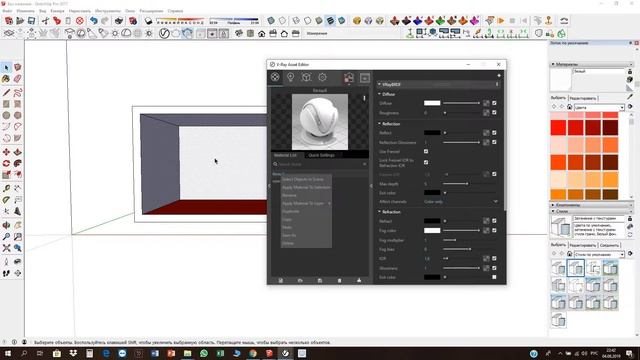Toggle the Reflect texture checkbox
This screenshot has height=360, width=640.
pyautogui.click(x=494, y=133)
